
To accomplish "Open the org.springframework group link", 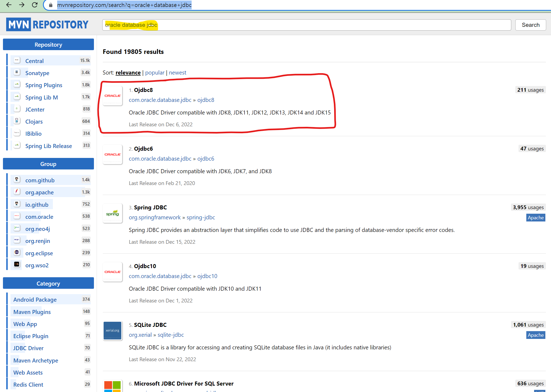I will tap(155, 217).
